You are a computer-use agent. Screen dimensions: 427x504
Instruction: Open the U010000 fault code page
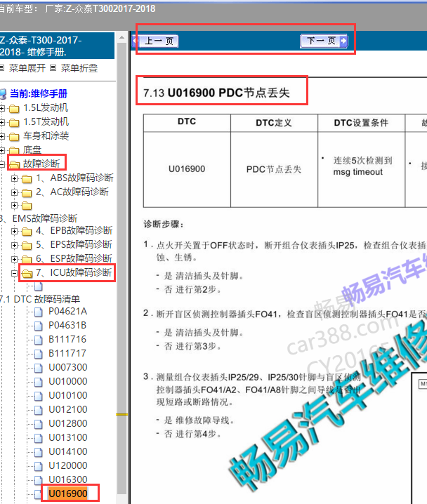(68, 382)
